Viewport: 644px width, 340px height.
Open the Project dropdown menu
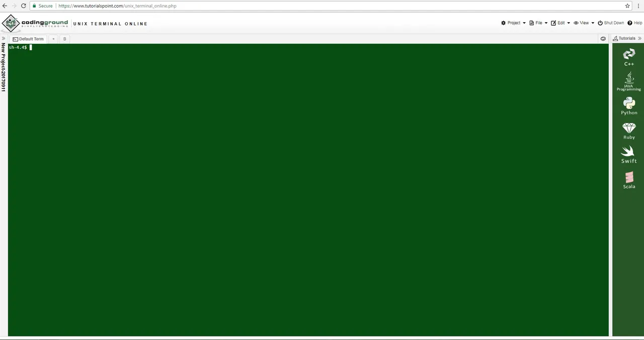click(513, 23)
